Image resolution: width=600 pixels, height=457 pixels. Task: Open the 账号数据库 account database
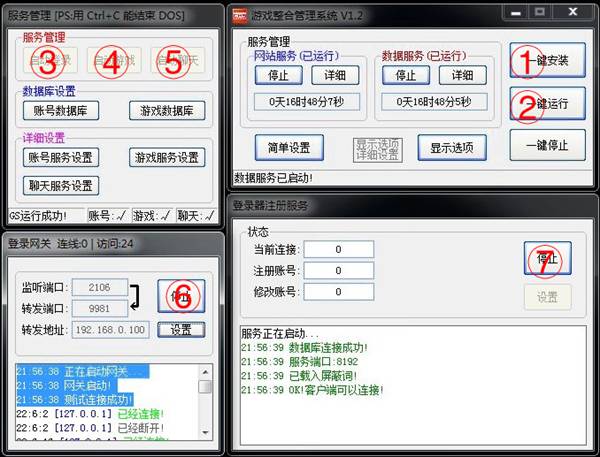point(61,111)
